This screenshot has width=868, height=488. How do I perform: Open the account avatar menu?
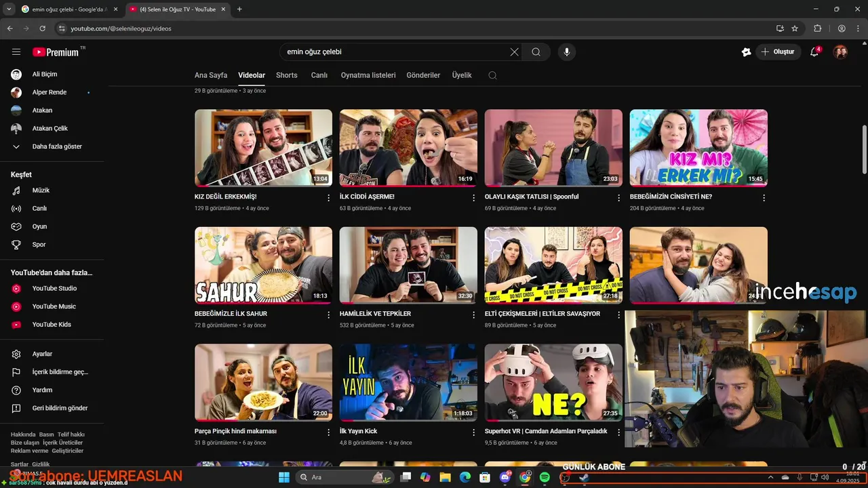click(x=840, y=52)
